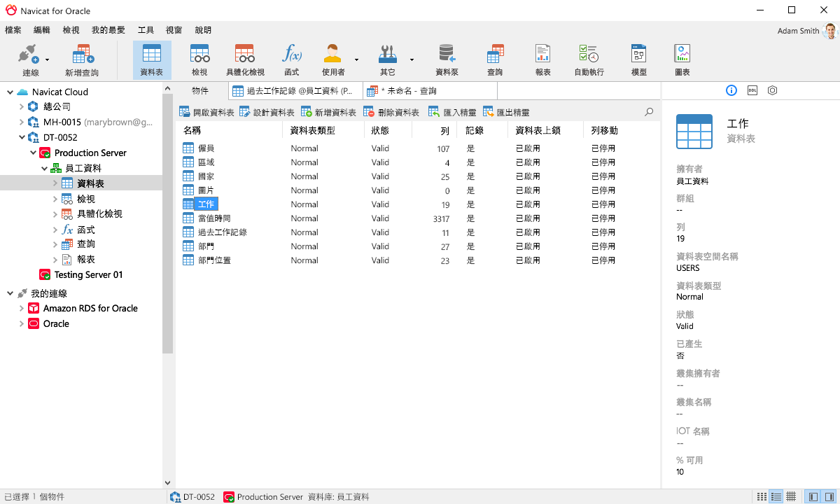Open the 模型 (Model) toolbar icon
Screen dimensions: 840x504
pyautogui.click(x=638, y=59)
